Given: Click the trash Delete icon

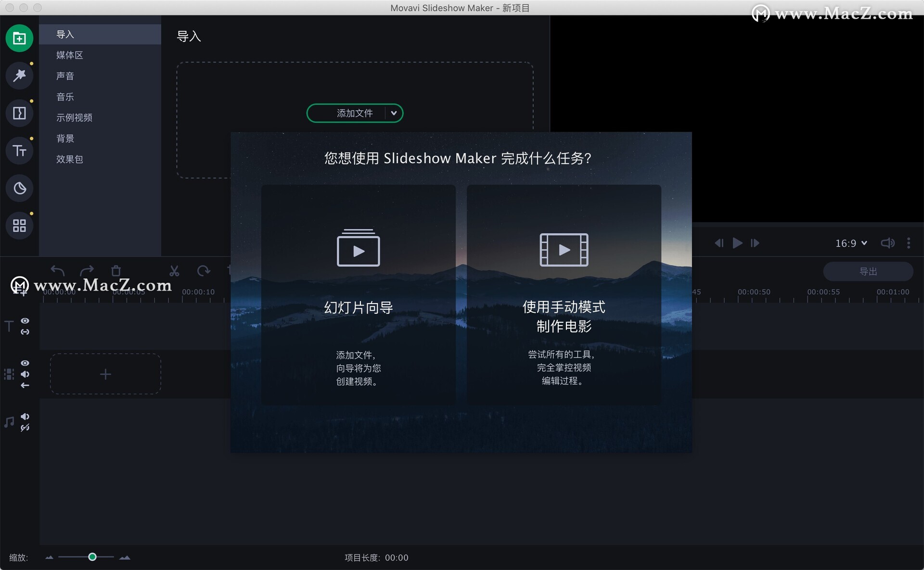Looking at the screenshot, I should [116, 271].
